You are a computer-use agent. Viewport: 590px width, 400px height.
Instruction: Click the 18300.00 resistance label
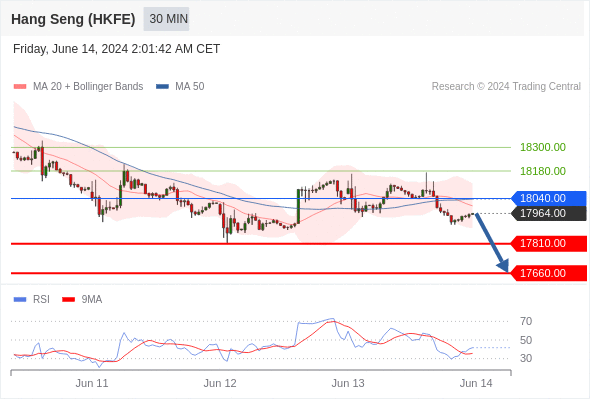[543, 147]
